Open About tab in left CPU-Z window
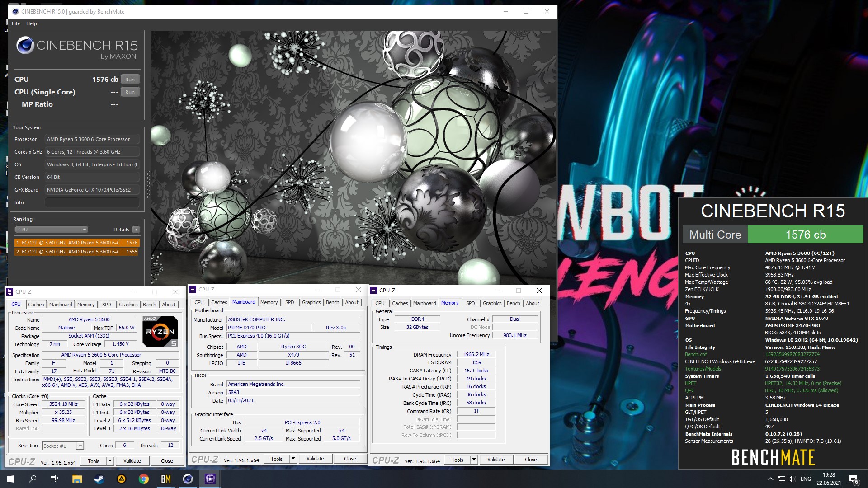868x488 pixels. pyautogui.click(x=169, y=305)
